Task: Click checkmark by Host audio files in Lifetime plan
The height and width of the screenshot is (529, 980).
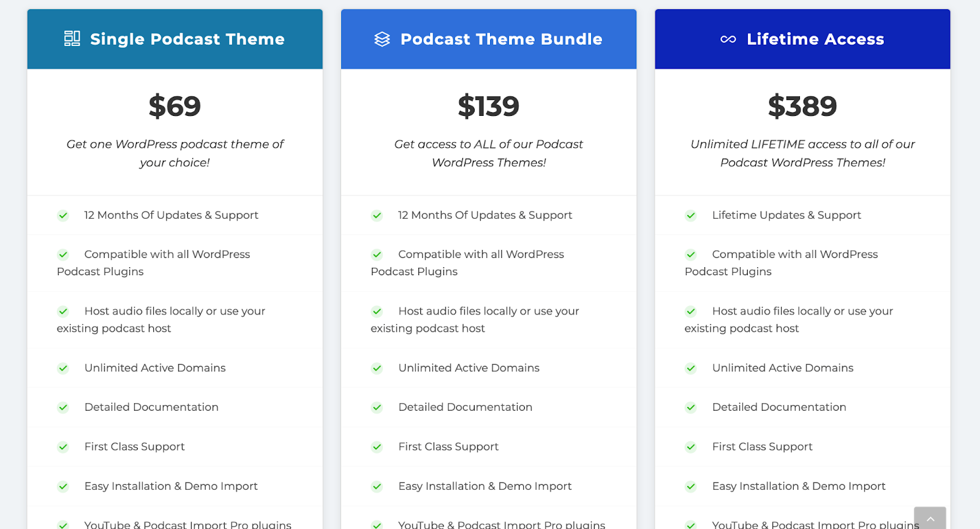Action: pyautogui.click(x=691, y=311)
